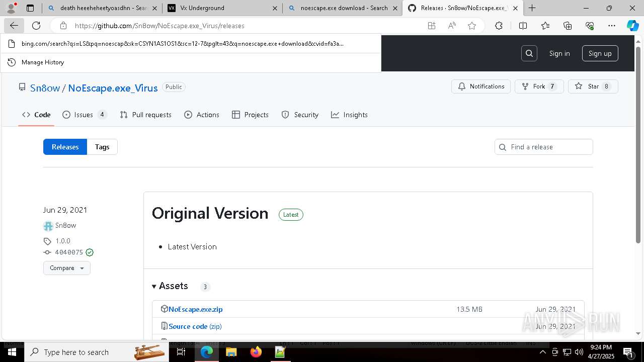Screen dimensions: 644x362
Task: Click the Sign up button
Action: pyautogui.click(x=600, y=53)
